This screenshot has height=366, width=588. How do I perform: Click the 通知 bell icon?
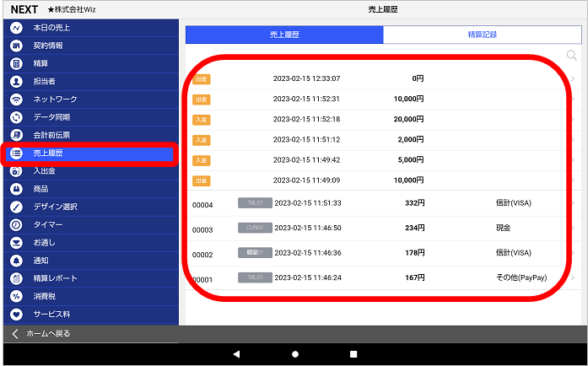16,261
